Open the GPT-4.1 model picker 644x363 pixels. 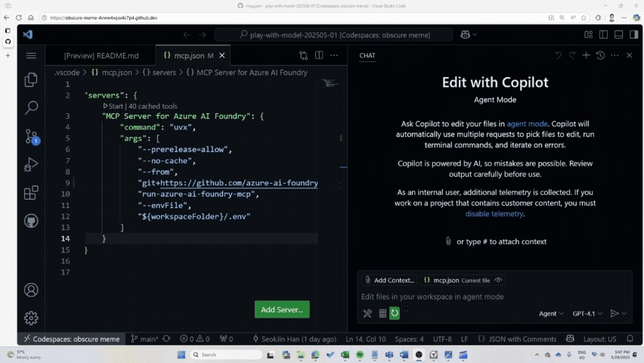[587, 313]
